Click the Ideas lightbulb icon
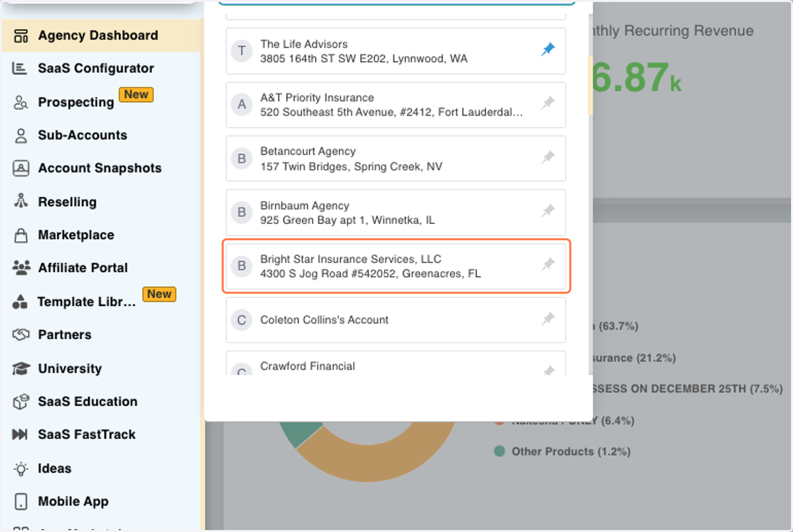Screen dimensions: 793x532 pos(20,469)
